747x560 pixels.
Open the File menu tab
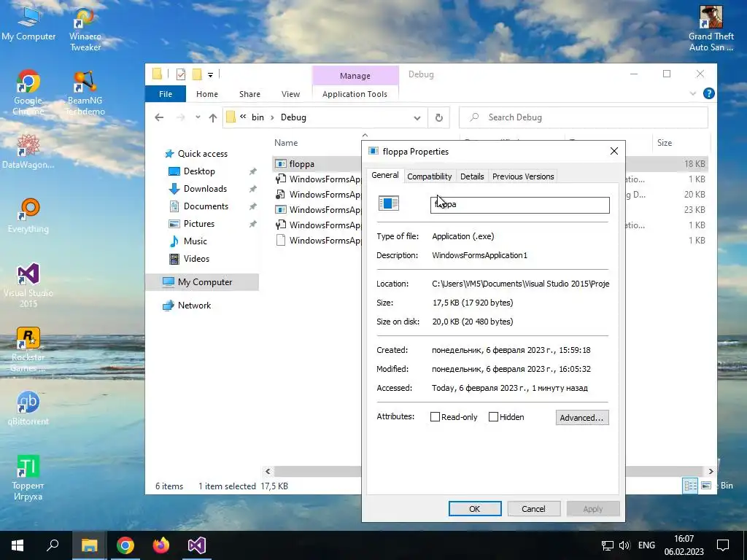click(166, 94)
